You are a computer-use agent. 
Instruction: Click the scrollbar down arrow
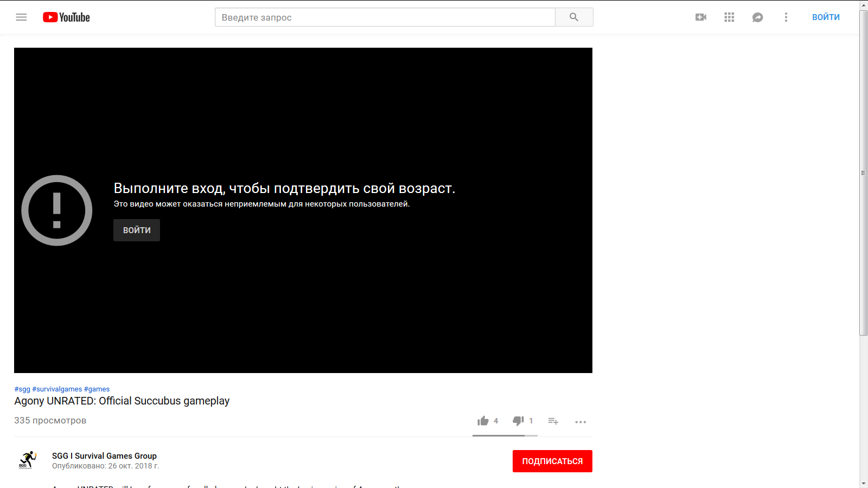tap(864, 483)
